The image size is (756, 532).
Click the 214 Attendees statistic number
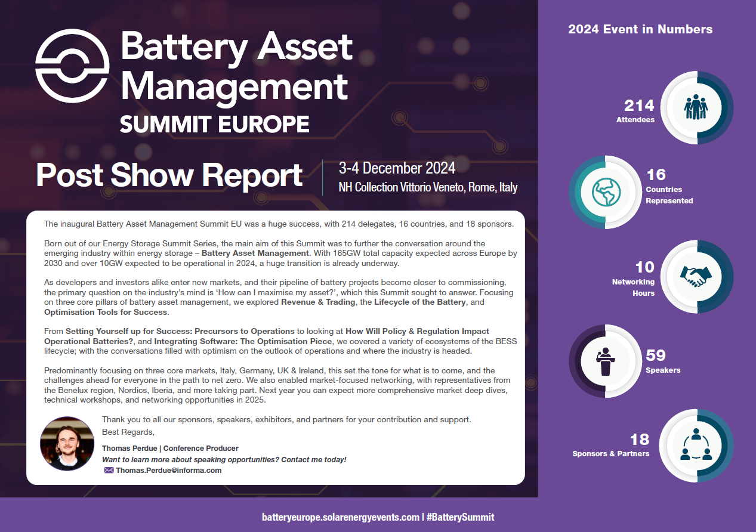[639, 106]
